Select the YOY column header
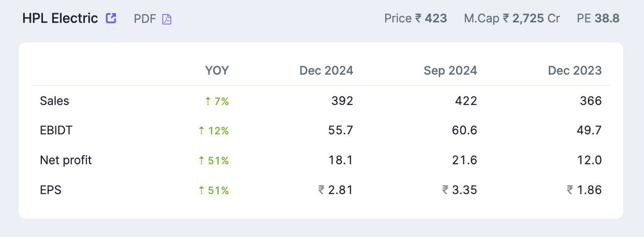Image resolution: width=644 pixels, height=237 pixels. click(x=217, y=70)
